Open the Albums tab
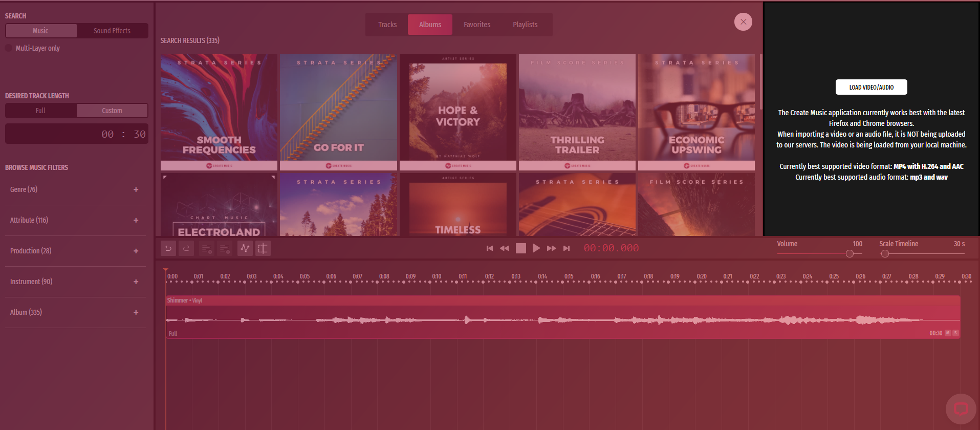 coord(430,25)
